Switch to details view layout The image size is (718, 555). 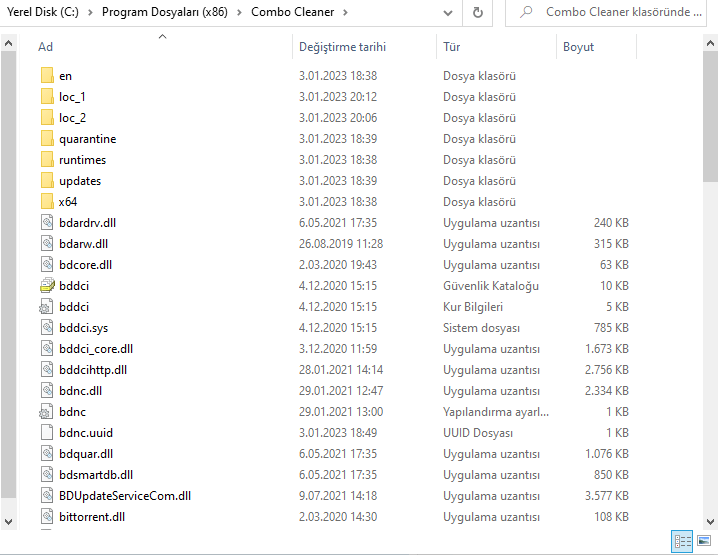tap(682, 542)
